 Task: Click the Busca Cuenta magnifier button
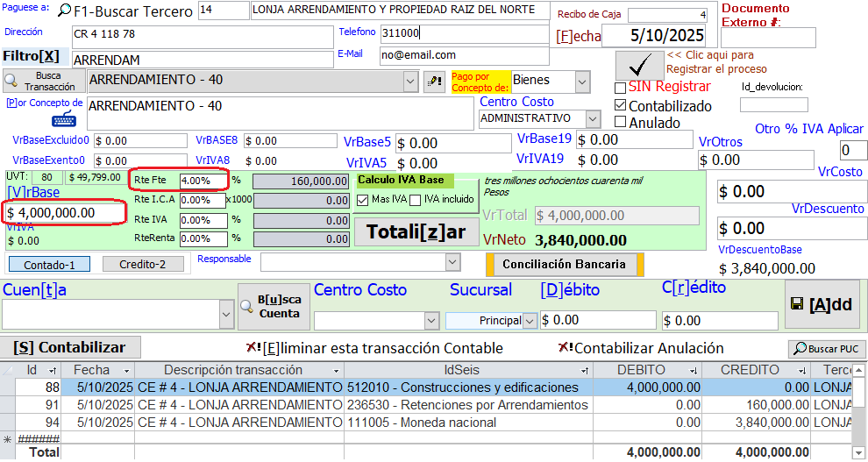tap(271, 307)
